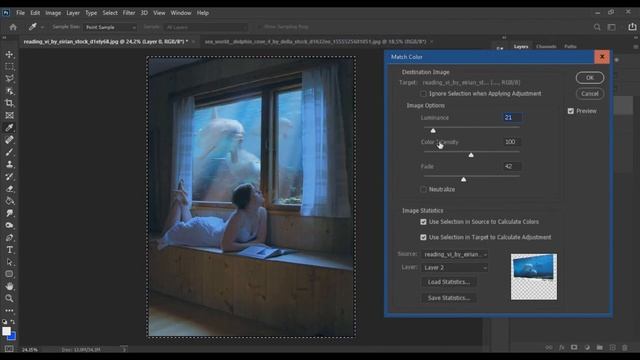Click the Luminance slider handle
Viewport: 640px width, 360px height.
point(433,131)
